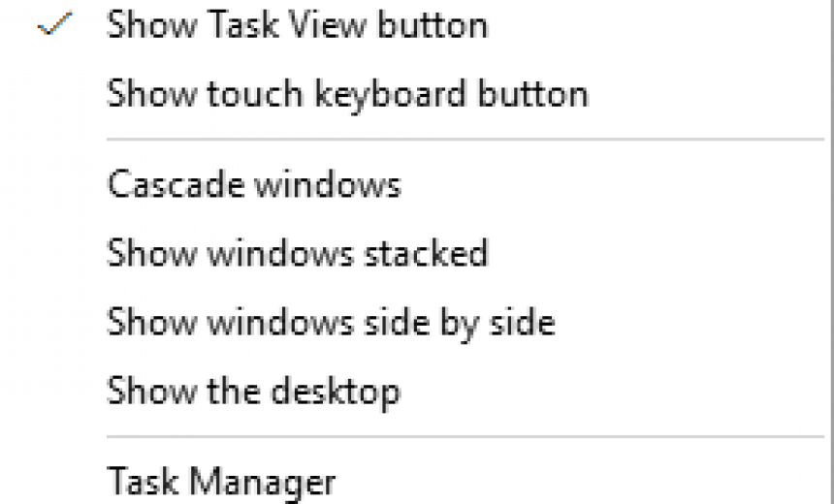Enable the Show touch keyboard button option

[x=347, y=94]
